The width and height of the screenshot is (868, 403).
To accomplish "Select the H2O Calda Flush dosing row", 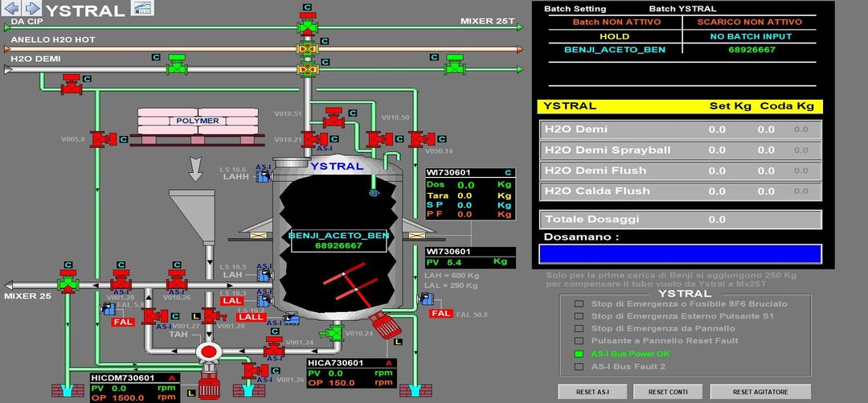I will coord(681,191).
